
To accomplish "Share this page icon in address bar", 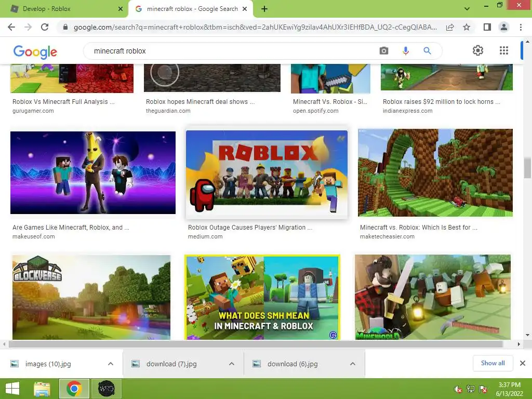I will coord(450,27).
